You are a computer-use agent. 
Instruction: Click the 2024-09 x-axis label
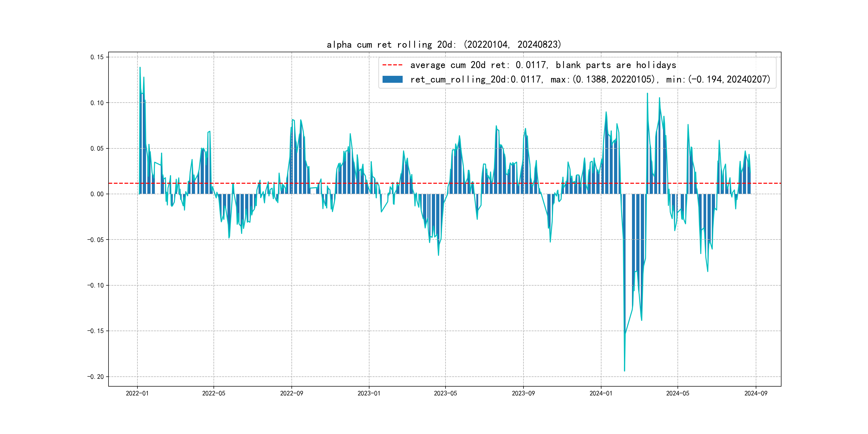[756, 393]
